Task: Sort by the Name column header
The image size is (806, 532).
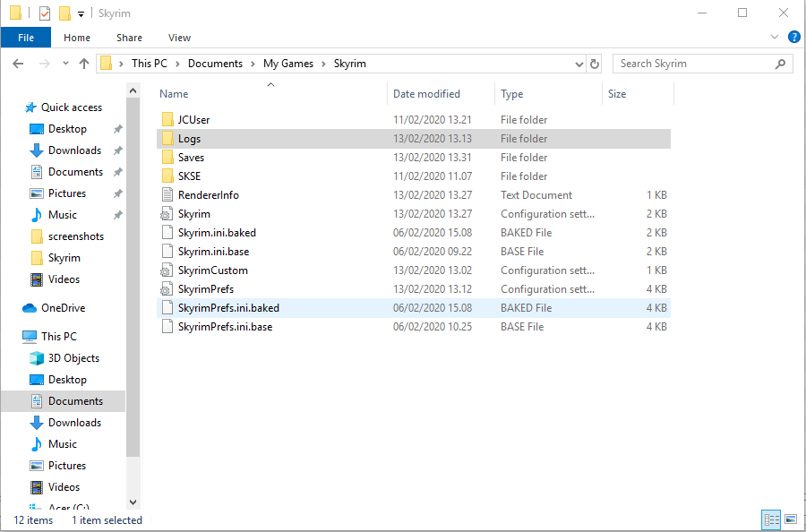Action: tap(174, 94)
